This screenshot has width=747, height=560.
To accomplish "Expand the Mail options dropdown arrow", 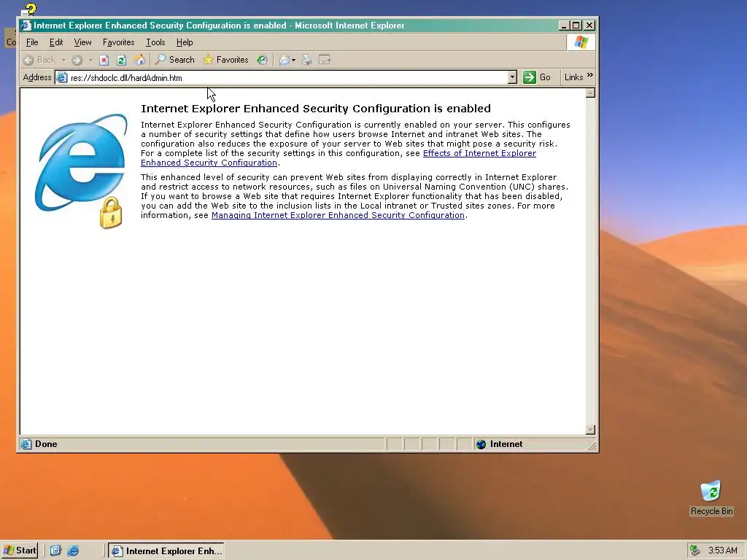I will point(293,60).
